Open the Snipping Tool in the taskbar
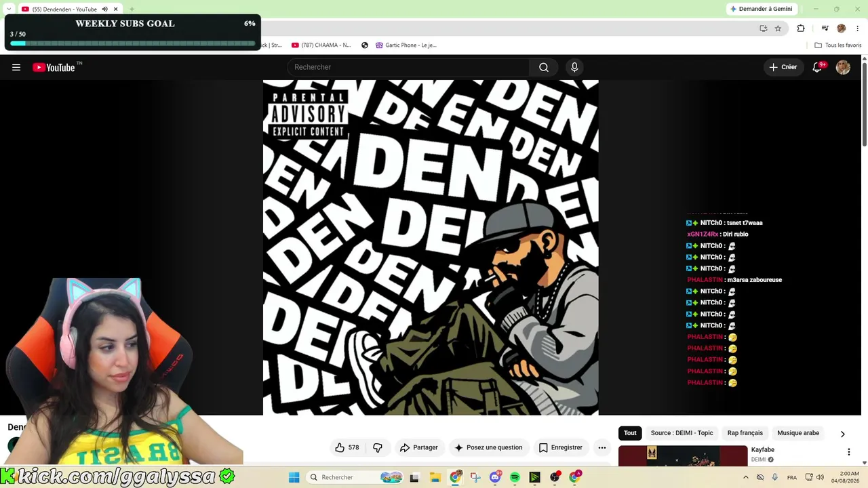 click(475, 477)
